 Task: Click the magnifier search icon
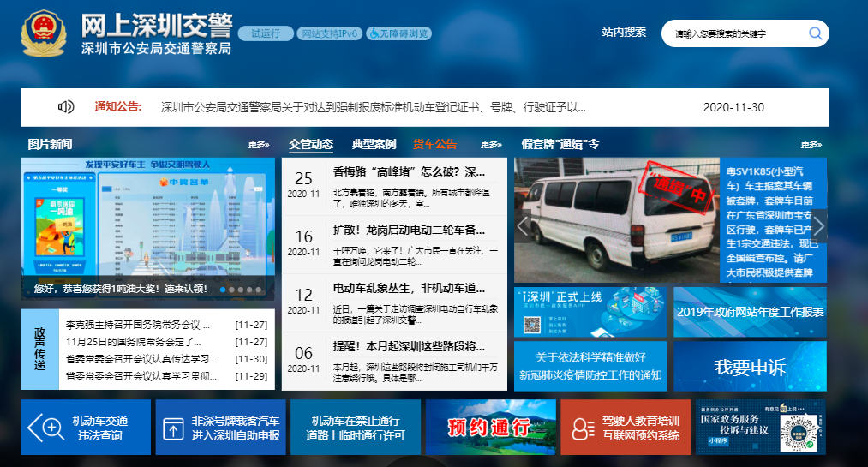tap(815, 33)
